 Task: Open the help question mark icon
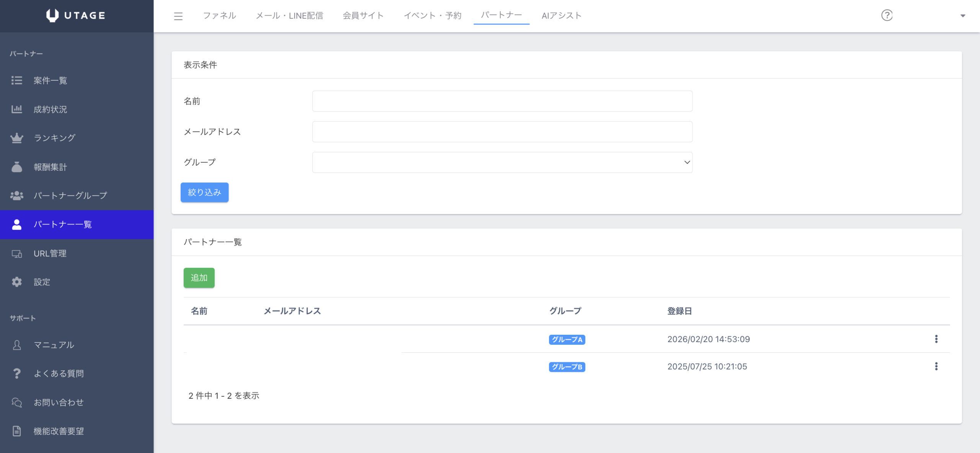[x=887, y=15]
